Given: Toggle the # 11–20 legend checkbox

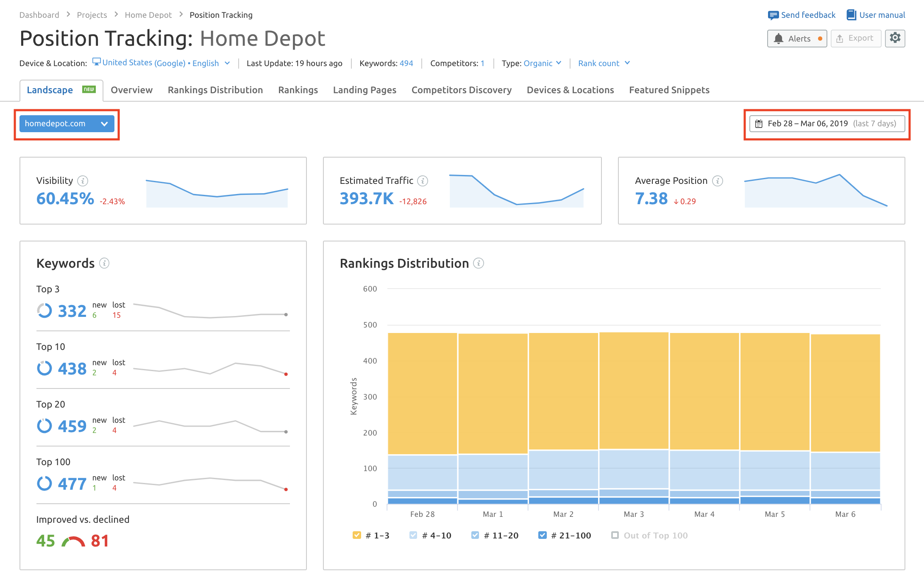Looking at the screenshot, I should pos(475,535).
